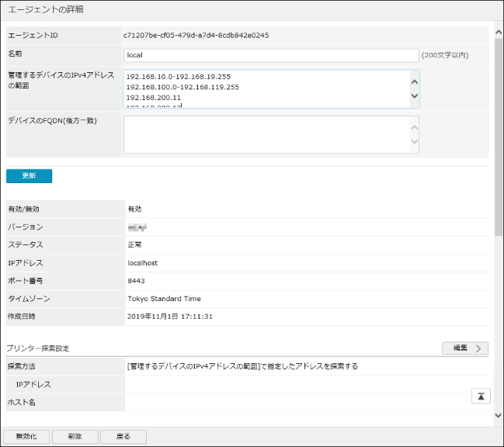Click the port number value 8443

click(136, 281)
